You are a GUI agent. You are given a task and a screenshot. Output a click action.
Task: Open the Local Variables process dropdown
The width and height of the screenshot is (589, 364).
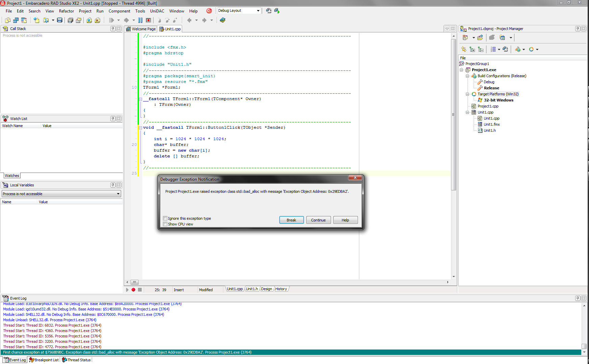point(118,194)
